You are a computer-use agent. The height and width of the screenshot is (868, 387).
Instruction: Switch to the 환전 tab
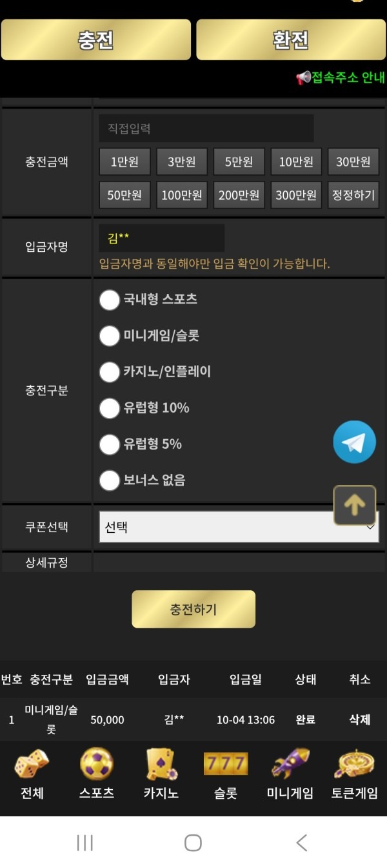[290, 41]
